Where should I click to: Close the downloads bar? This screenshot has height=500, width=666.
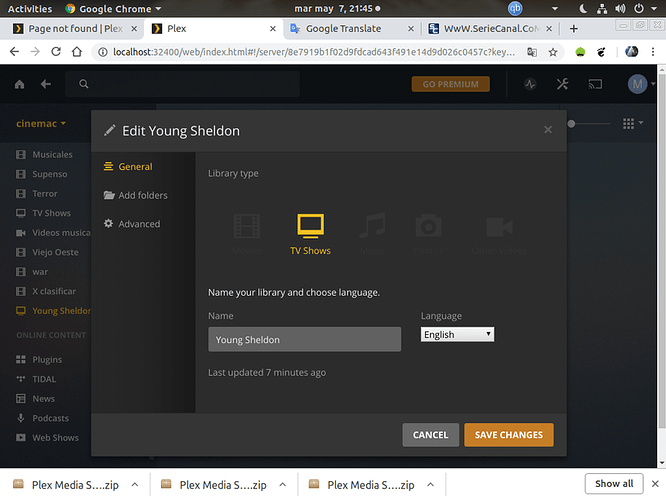point(655,484)
